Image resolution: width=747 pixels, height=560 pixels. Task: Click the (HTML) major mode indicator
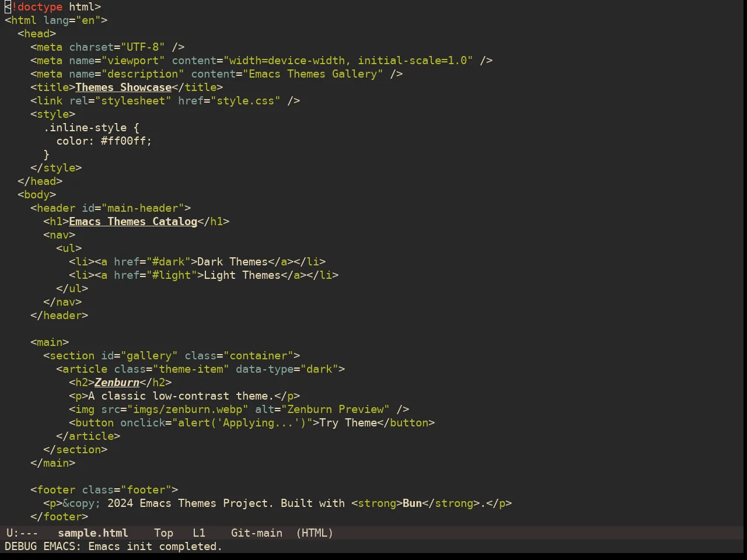(315, 533)
